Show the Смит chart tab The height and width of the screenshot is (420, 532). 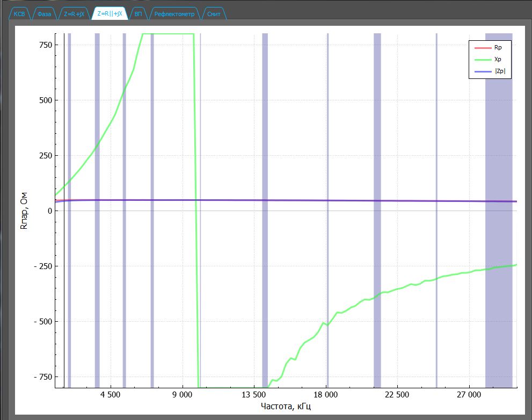tap(214, 14)
